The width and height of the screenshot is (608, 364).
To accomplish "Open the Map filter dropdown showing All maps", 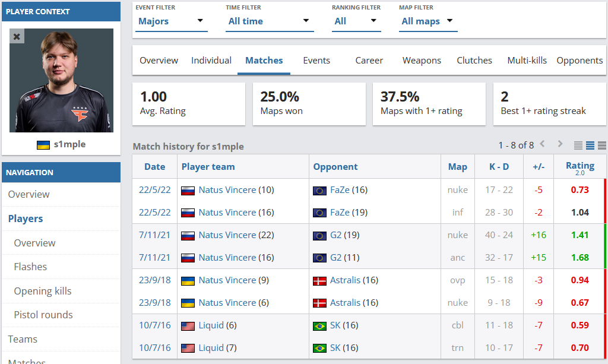I will click(x=428, y=21).
